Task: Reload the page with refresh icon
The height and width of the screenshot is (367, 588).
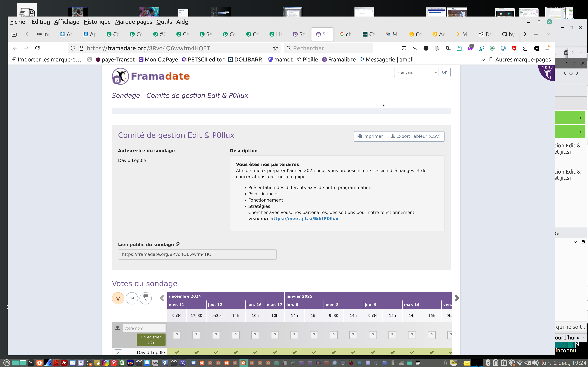Action: pos(37,48)
